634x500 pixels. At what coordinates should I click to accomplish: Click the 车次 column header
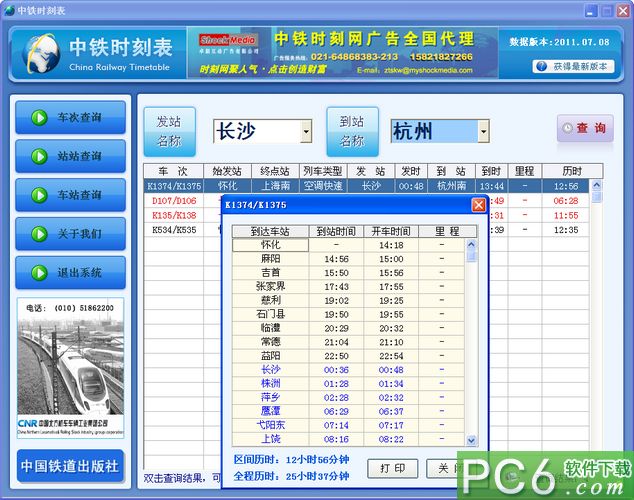tap(173, 171)
